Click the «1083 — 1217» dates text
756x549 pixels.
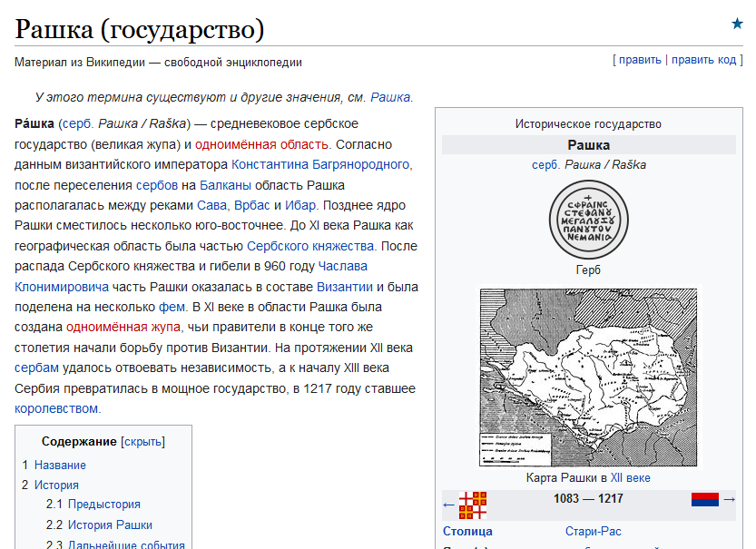(x=588, y=499)
